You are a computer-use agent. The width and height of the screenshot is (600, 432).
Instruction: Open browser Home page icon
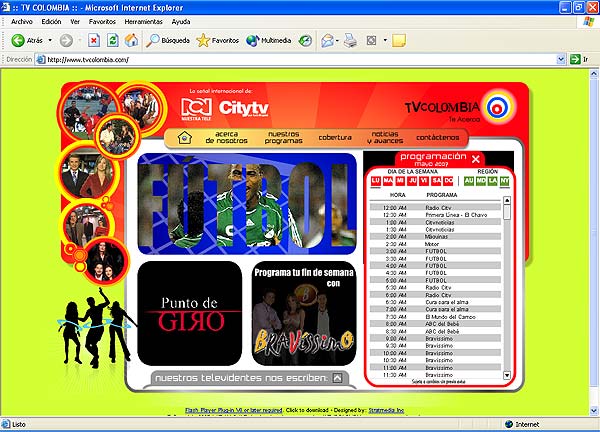[x=131, y=41]
